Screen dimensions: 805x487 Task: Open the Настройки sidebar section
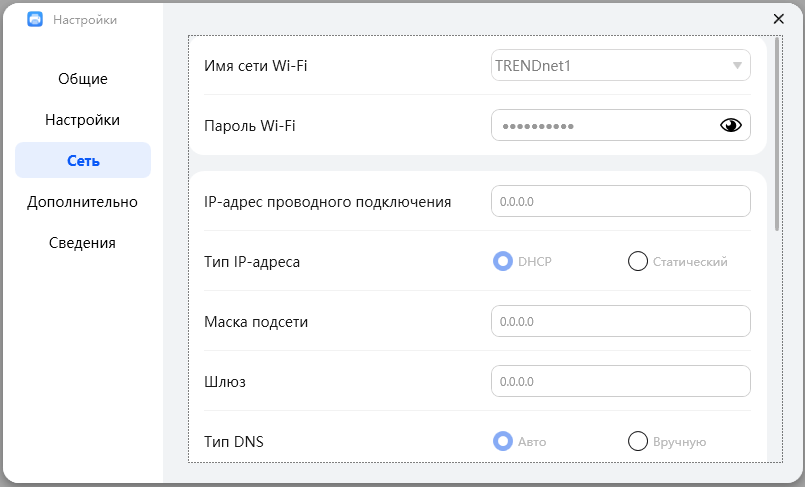(x=82, y=120)
